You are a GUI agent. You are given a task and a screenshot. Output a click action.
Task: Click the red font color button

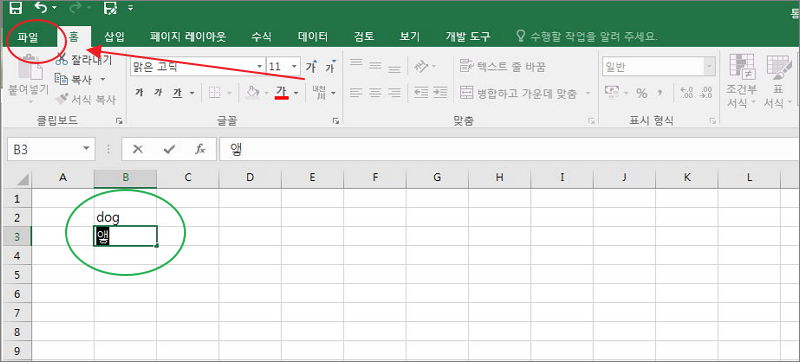click(x=282, y=92)
